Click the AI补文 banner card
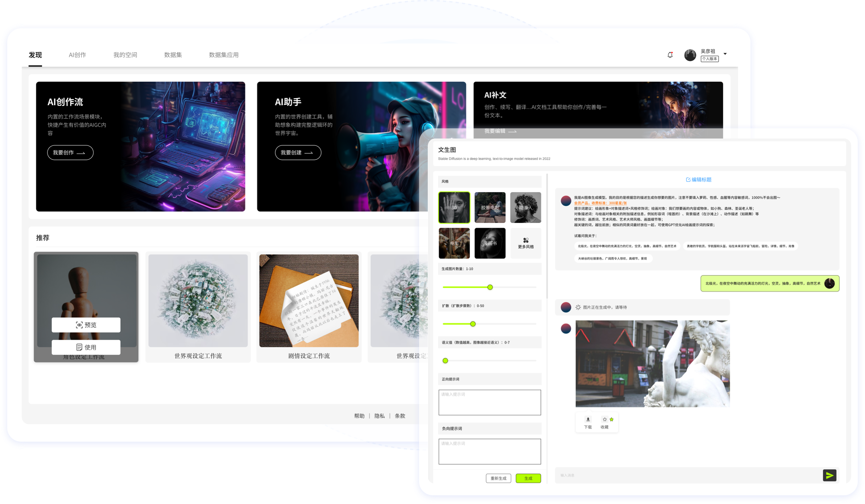865x504 pixels. click(x=598, y=110)
